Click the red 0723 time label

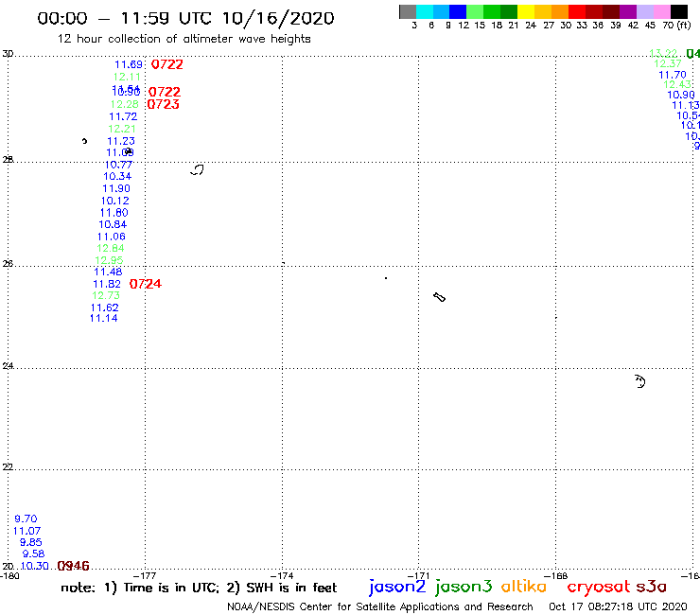[163, 104]
